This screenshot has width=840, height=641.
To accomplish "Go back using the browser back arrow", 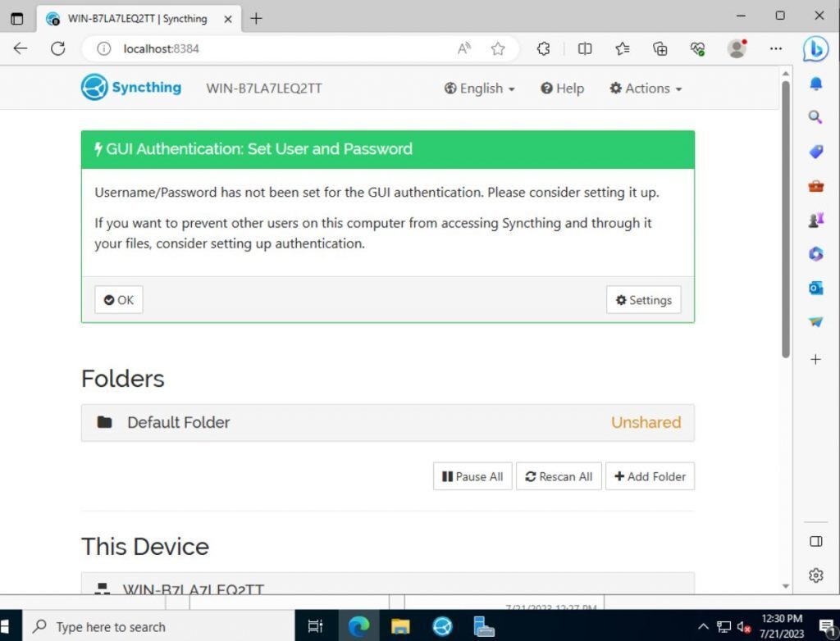I will pyautogui.click(x=21, y=48).
